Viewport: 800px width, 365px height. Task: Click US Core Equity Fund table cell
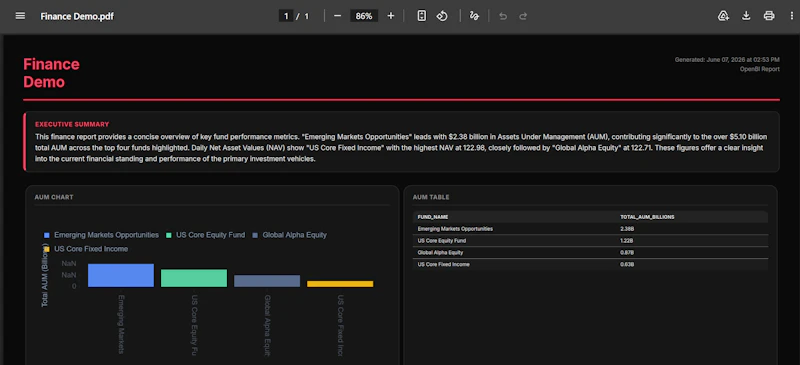tap(442, 240)
